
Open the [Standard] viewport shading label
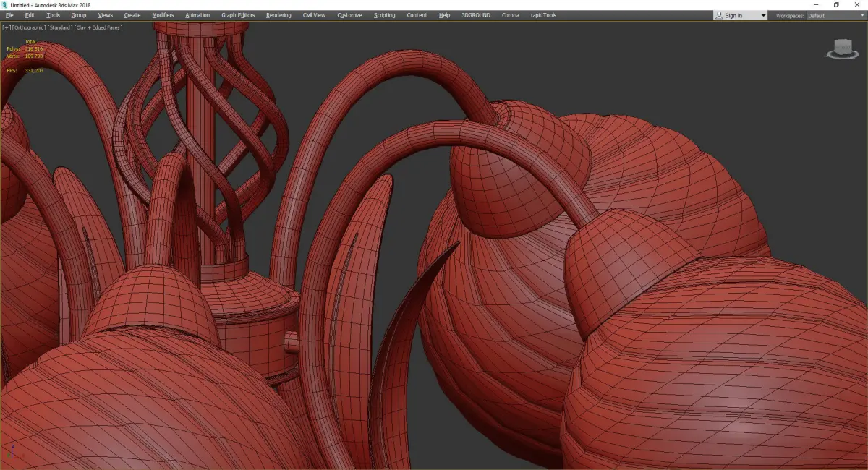(x=60, y=27)
